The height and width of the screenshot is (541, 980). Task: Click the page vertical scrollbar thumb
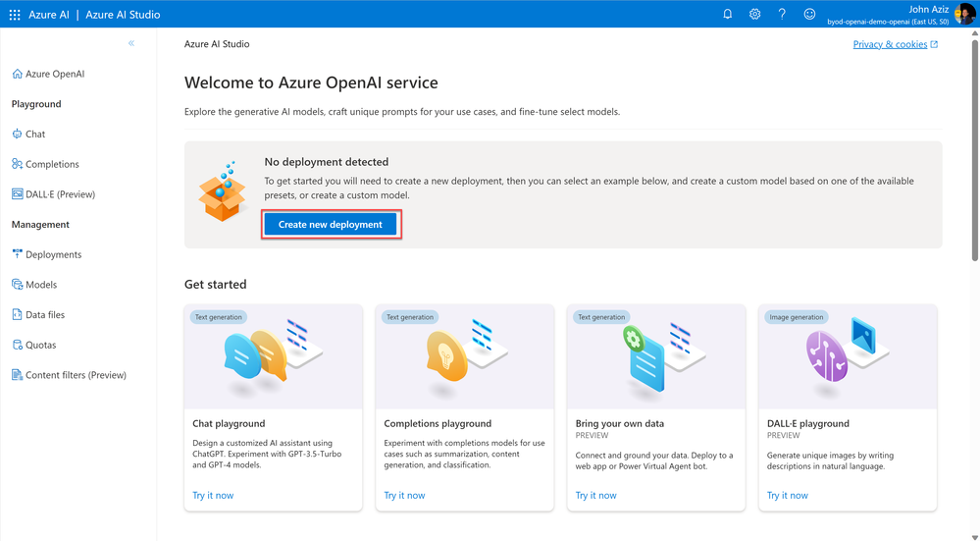click(x=975, y=149)
